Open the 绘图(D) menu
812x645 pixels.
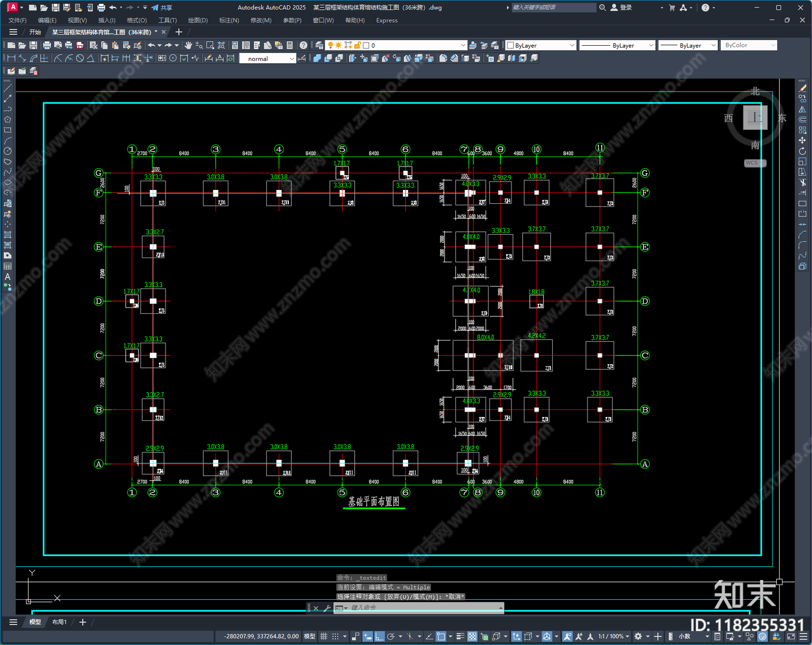198,20
